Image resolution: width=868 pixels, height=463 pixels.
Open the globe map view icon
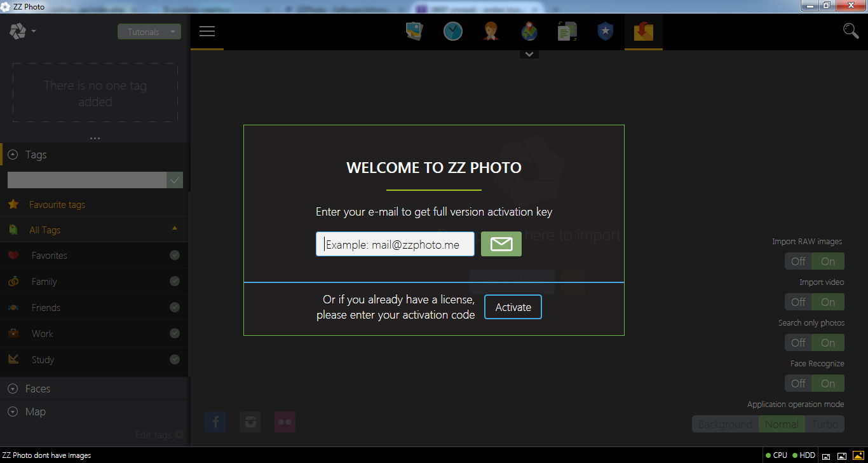click(x=529, y=31)
